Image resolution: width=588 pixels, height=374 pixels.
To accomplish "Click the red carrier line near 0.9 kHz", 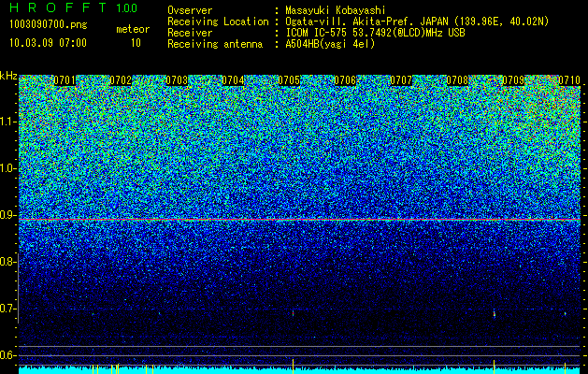I will pyautogui.click(x=300, y=219).
